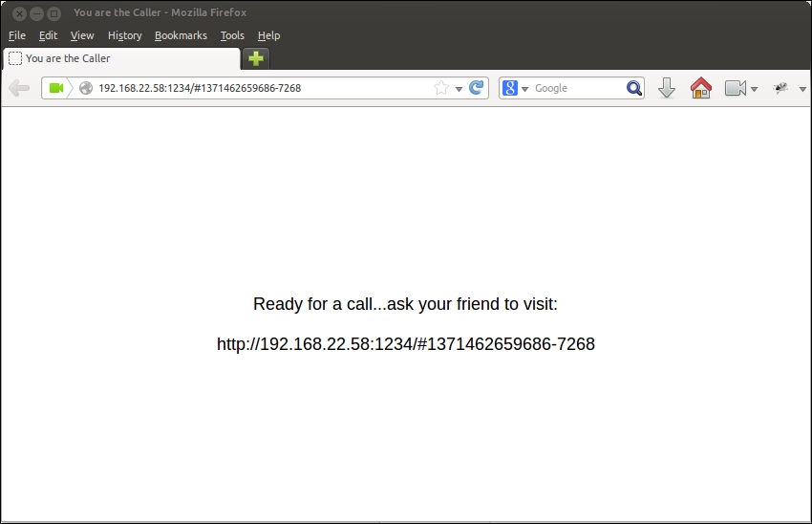Viewport: 812px width, 524px height.
Task: Click the http://192.168.22.58:1234 call URL text
Action: (406, 344)
